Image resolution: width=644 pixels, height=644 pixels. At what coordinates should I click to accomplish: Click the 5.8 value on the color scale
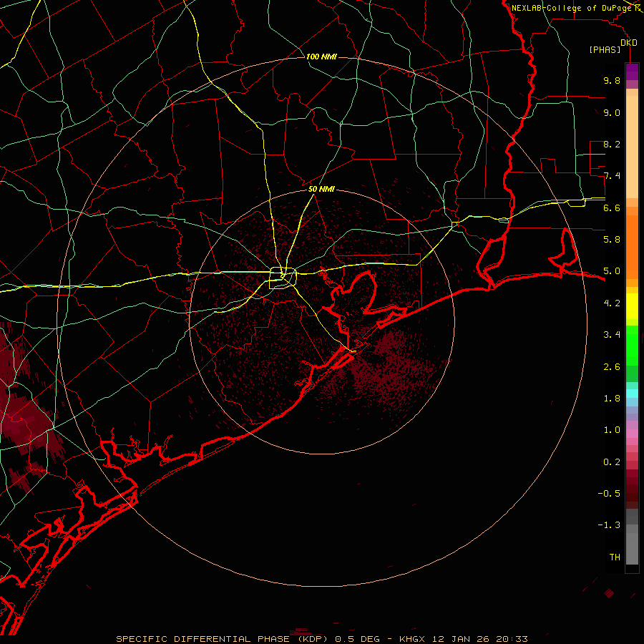pos(612,240)
